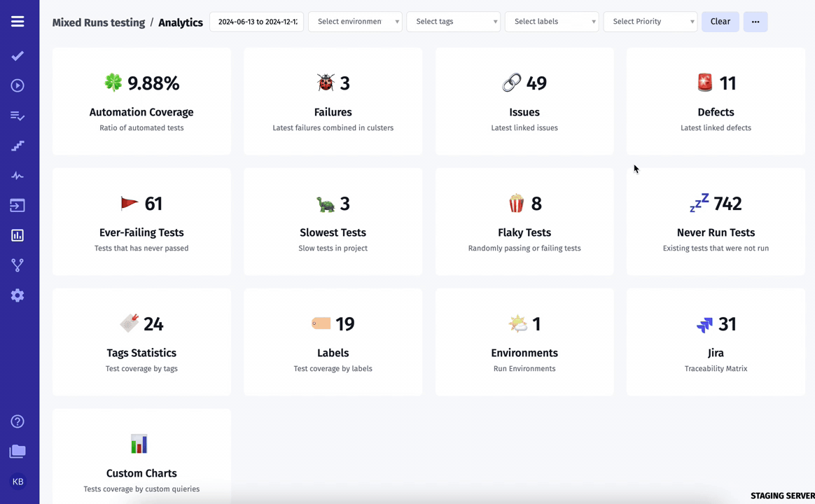Open the Analytics chart sidebar icon
815x504 pixels.
click(x=18, y=235)
